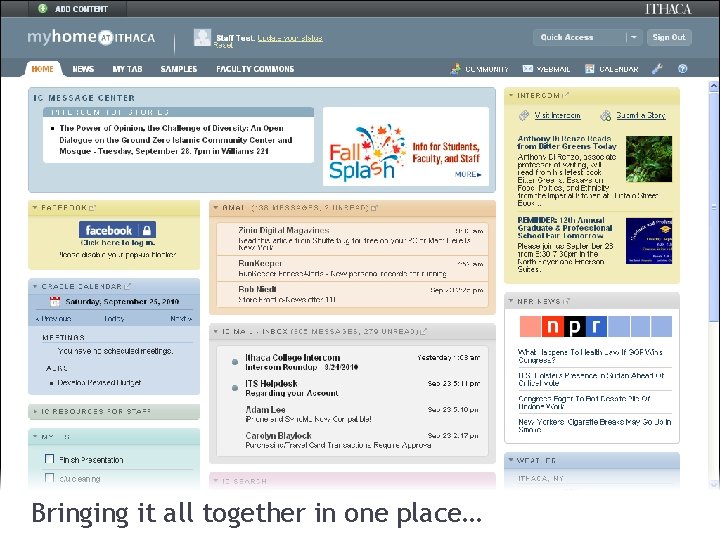Collapse the Facebook portlet
Image resolution: width=720 pixels, height=540 pixels.
pos(35,208)
